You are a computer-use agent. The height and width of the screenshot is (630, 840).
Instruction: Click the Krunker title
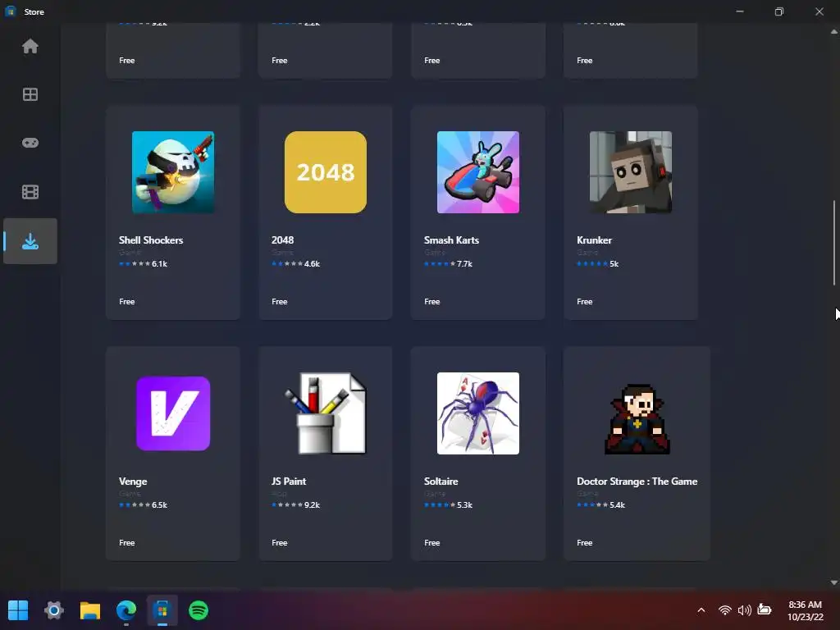594,240
